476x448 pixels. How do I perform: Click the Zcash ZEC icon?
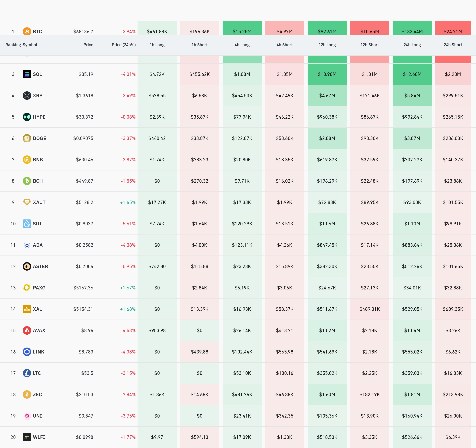(x=27, y=394)
